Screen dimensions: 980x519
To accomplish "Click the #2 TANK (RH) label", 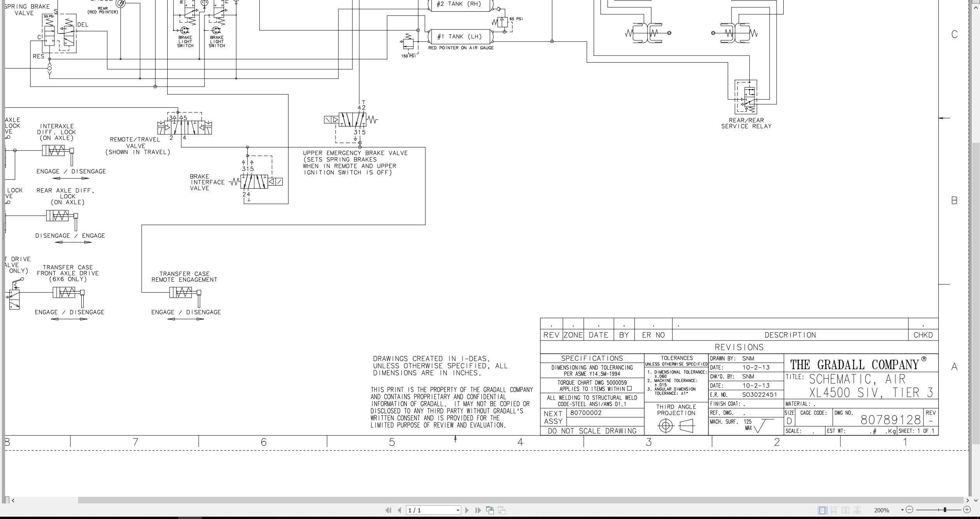I will coord(459,4).
